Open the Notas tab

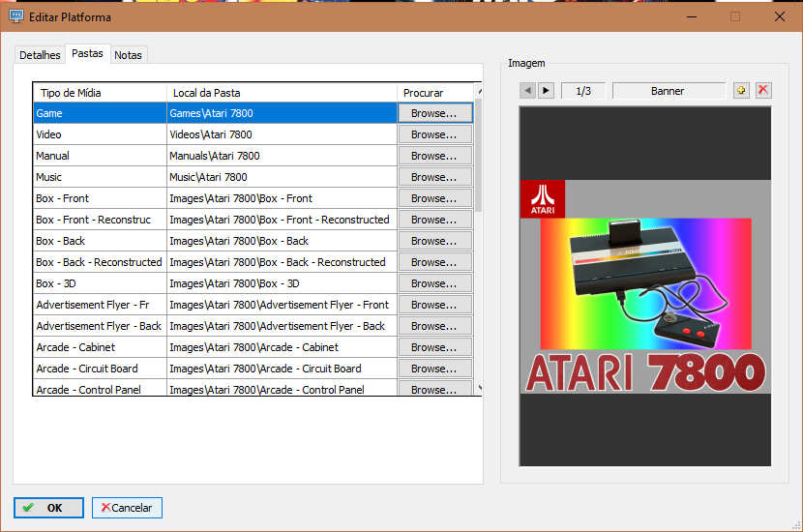[x=128, y=55]
